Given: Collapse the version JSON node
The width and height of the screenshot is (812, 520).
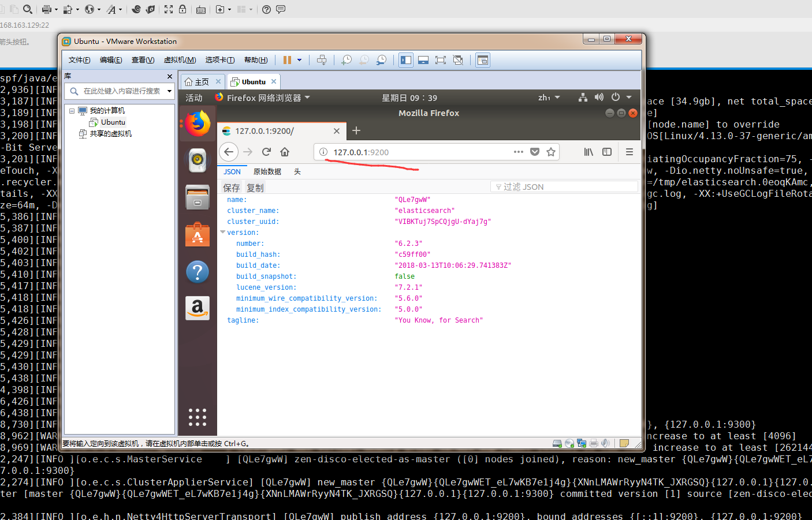Looking at the screenshot, I should click(x=223, y=233).
